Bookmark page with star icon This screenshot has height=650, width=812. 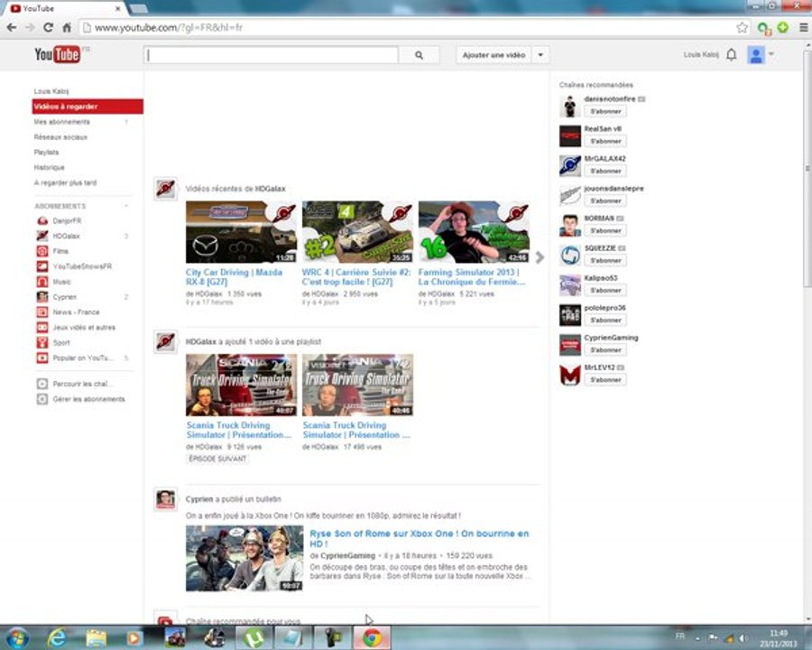tap(743, 27)
